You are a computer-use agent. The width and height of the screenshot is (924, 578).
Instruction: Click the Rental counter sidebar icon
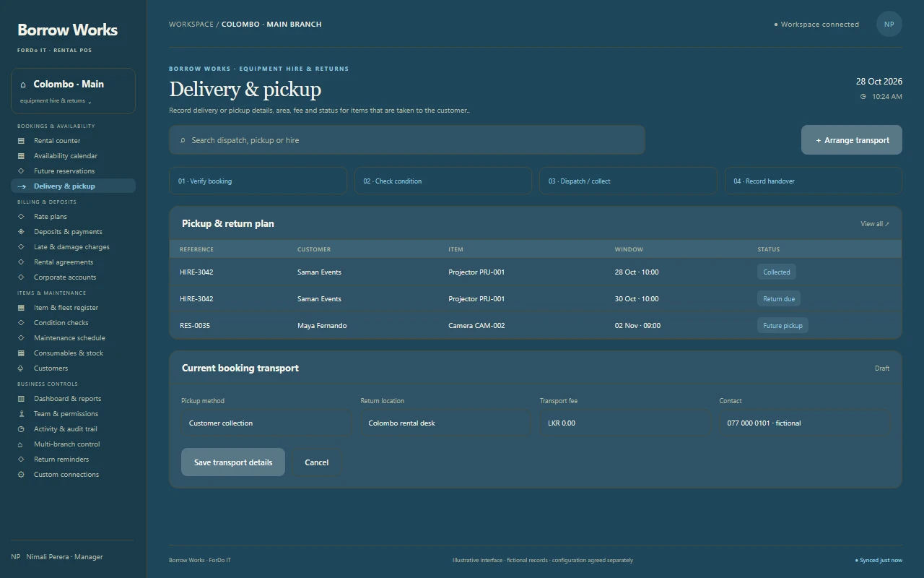[x=21, y=141]
